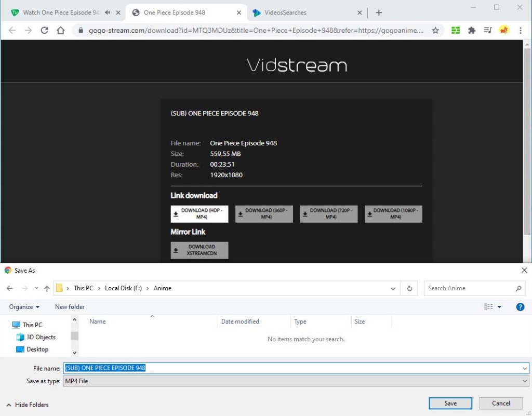
Task: Bookmark this page with star icon
Action: 435,30
